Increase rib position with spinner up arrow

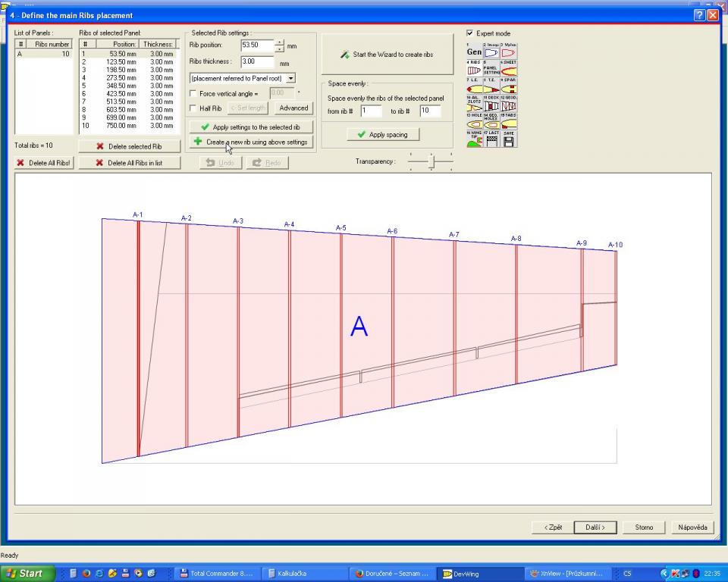click(280, 42)
